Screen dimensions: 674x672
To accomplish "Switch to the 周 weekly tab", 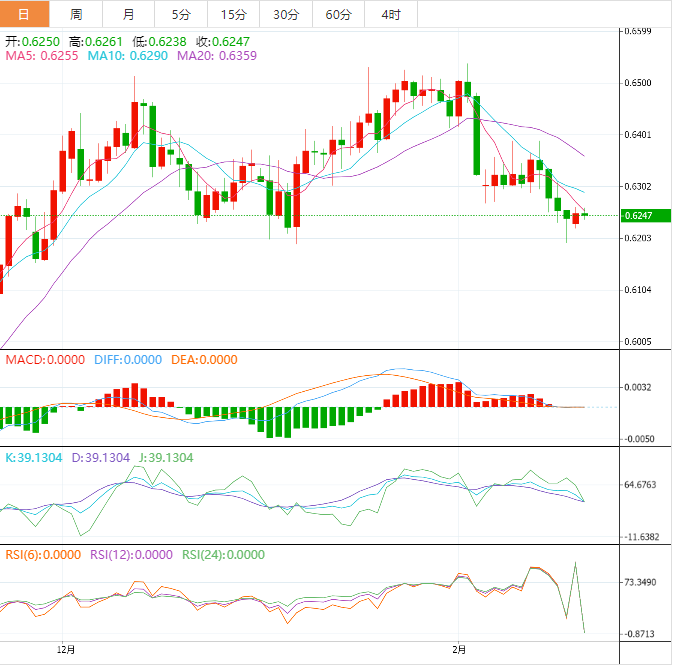I will (77, 15).
